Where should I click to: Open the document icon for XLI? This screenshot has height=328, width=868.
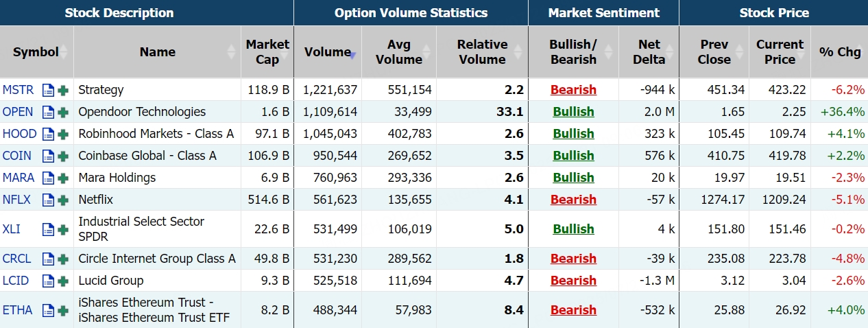pyautogui.click(x=48, y=230)
